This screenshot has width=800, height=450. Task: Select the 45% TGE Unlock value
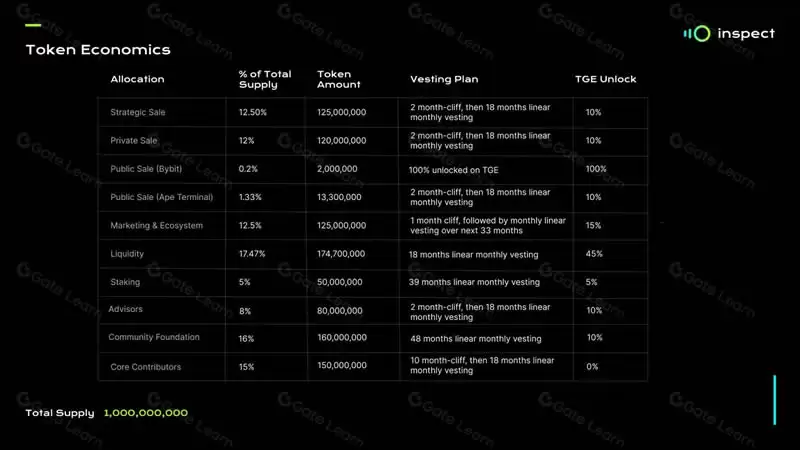click(x=593, y=254)
